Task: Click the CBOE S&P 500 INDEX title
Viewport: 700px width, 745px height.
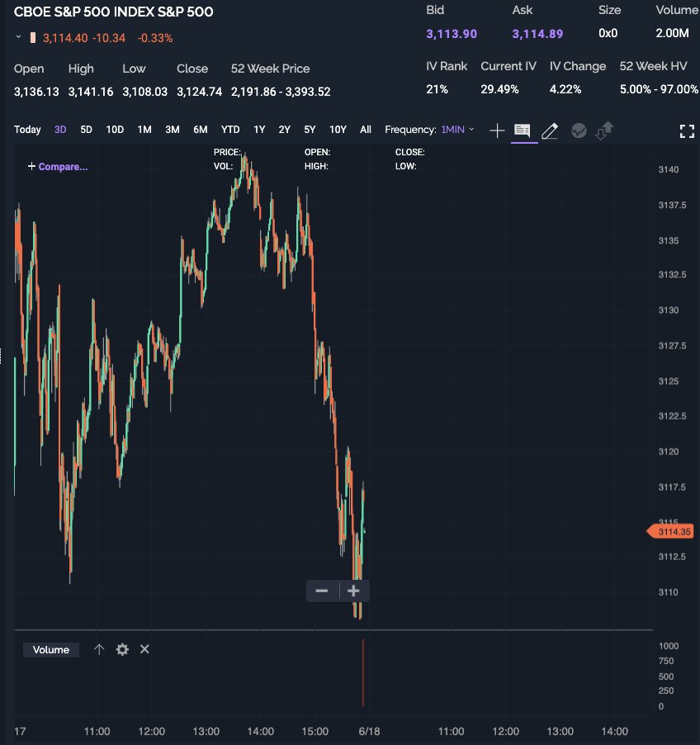Action: click(113, 12)
